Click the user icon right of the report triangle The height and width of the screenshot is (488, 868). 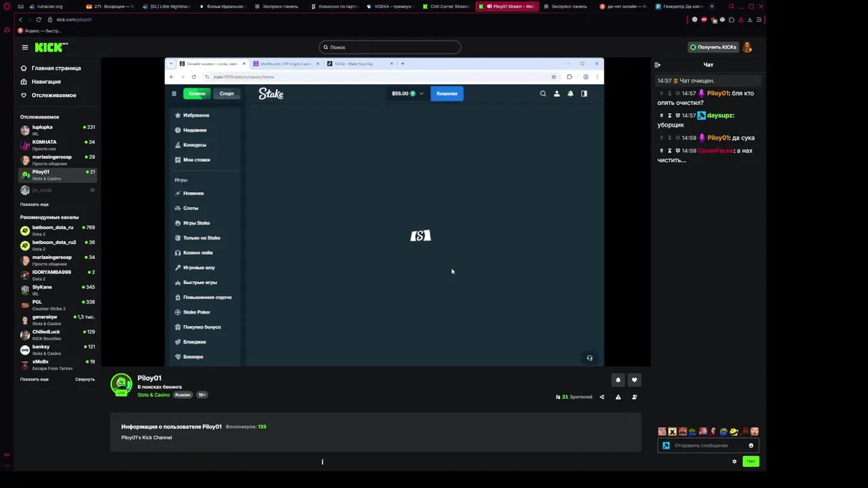point(634,397)
